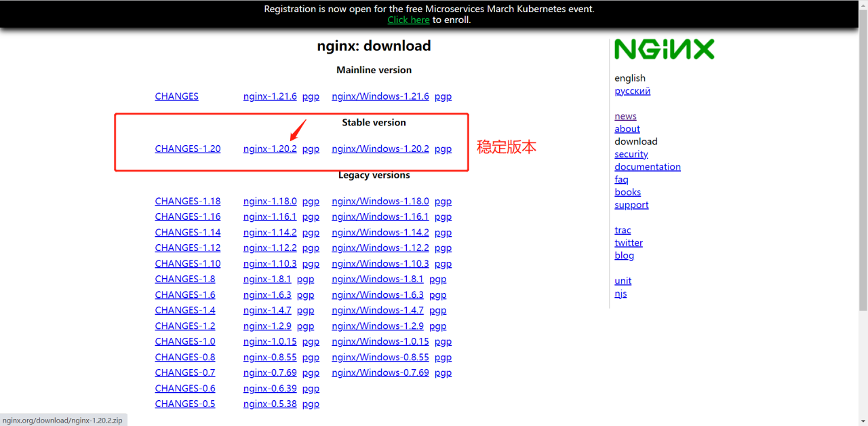Open the nginx blog link
The width and height of the screenshot is (868, 426).
point(624,256)
